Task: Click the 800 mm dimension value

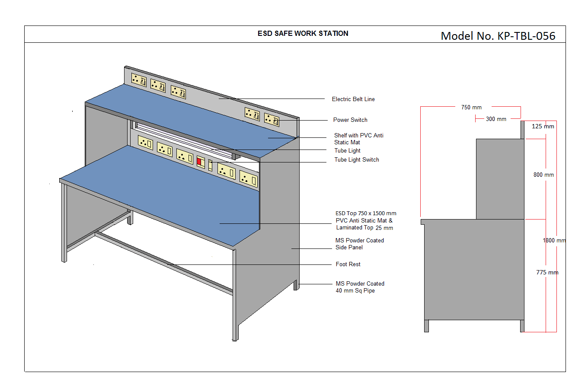Action: tap(543, 175)
